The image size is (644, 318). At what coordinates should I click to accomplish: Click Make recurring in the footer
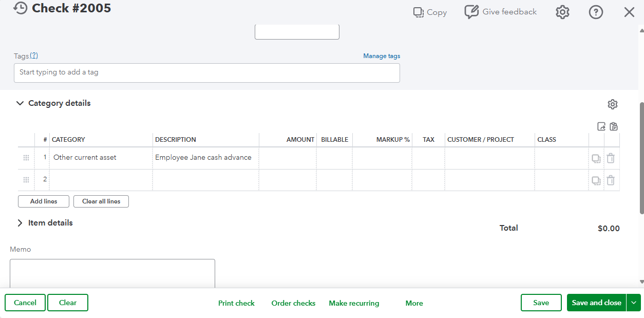click(x=354, y=303)
